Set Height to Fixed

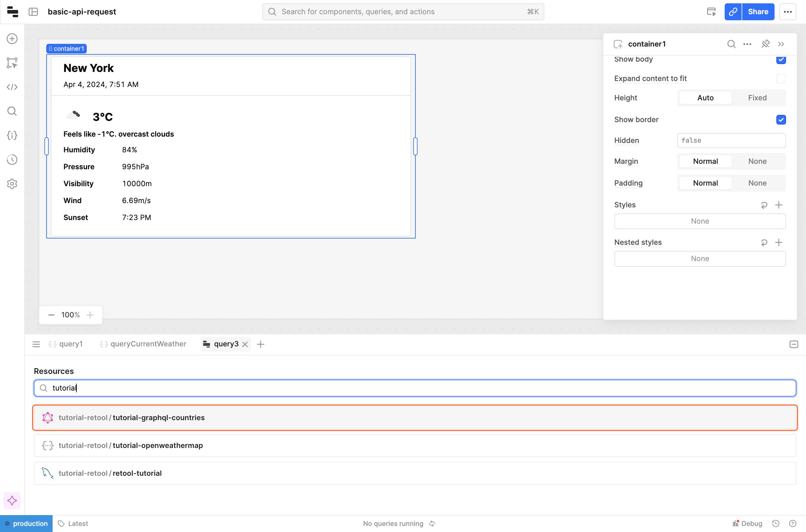tap(757, 98)
